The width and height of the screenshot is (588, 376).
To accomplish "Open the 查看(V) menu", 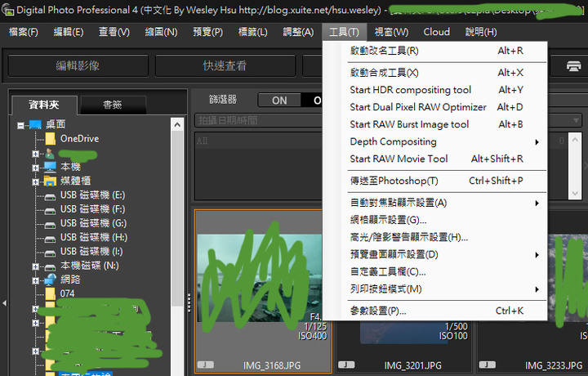I will pos(114,32).
